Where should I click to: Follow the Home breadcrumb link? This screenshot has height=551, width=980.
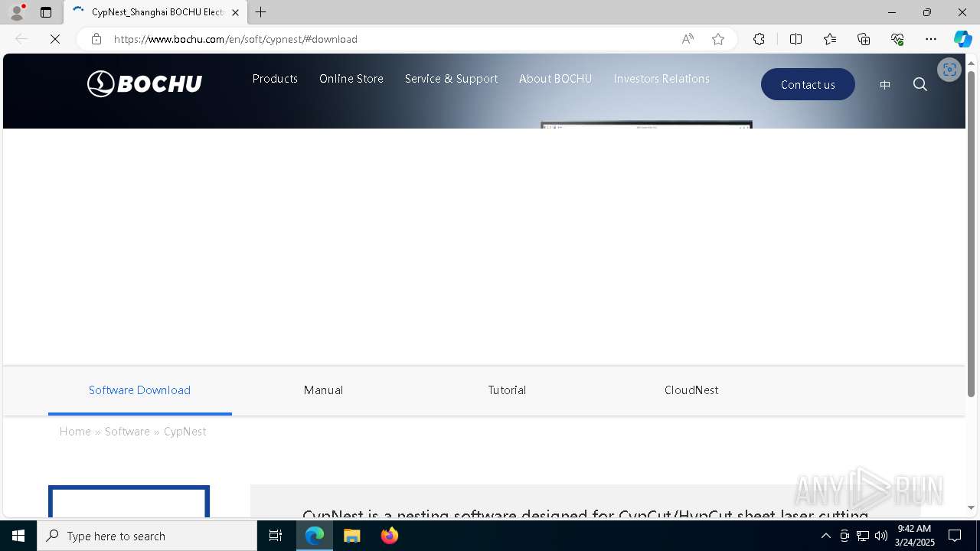75,432
